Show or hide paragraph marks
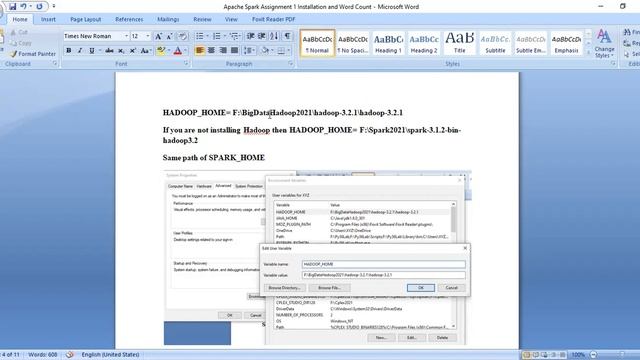Viewport: 640px width, 360px height. pos(288,36)
